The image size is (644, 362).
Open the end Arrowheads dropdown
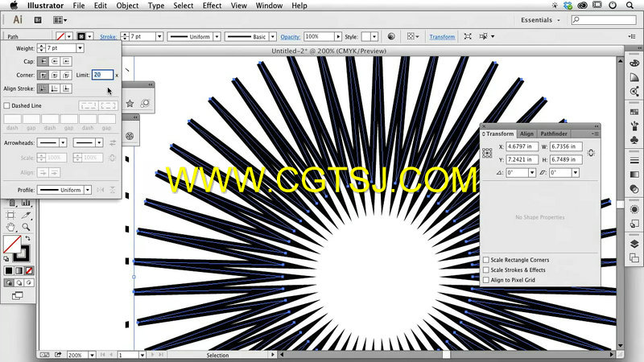click(x=99, y=142)
